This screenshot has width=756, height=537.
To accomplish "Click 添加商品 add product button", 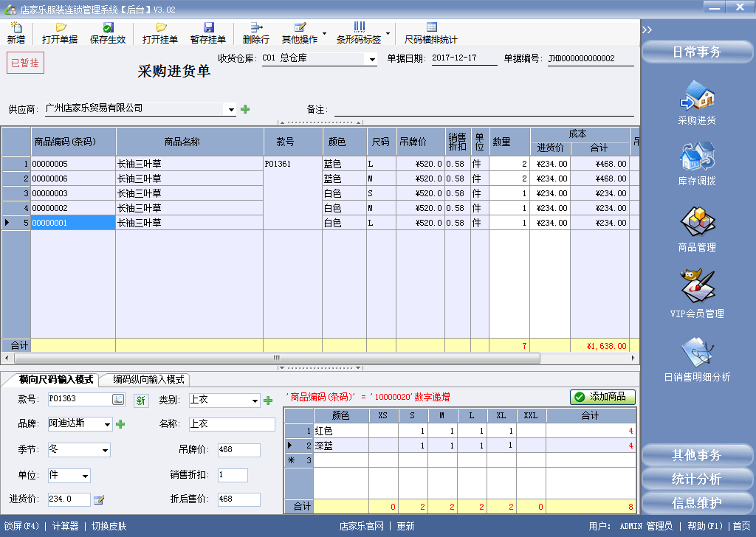I will coord(602,397).
